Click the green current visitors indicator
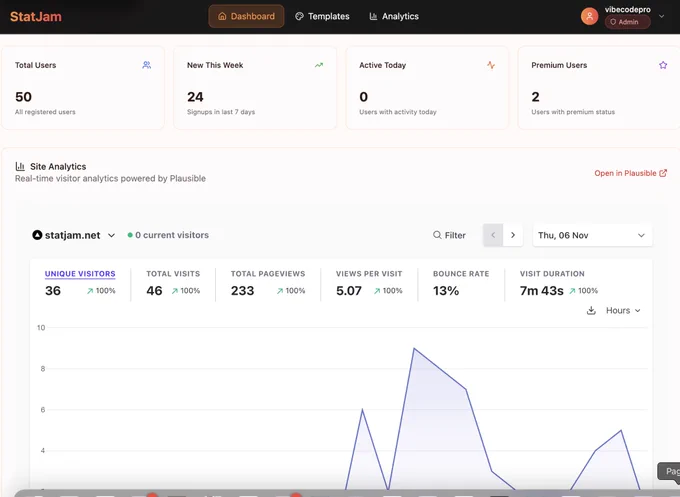This screenshot has height=497, width=680. click(x=130, y=235)
